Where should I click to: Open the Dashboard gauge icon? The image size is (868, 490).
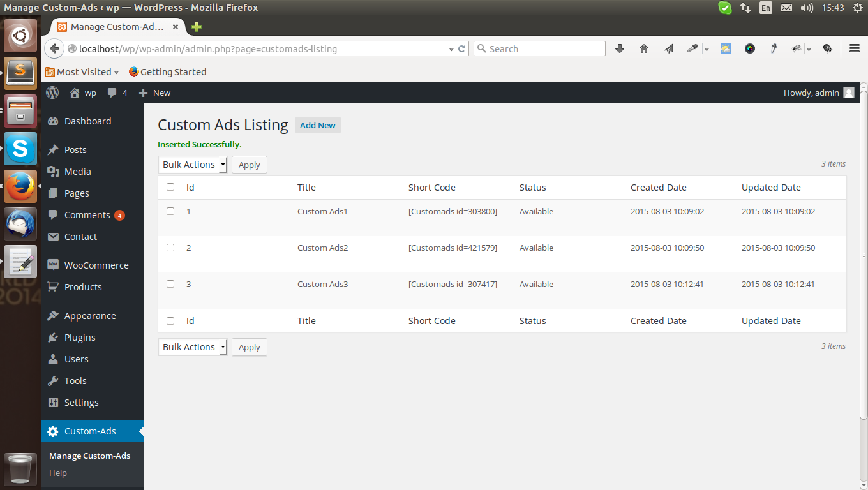(53, 121)
